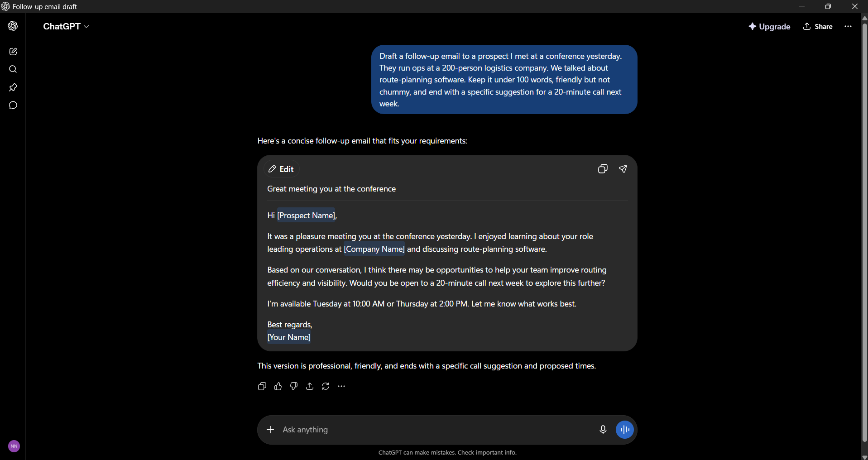Share the response with upload icon
This screenshot has width=868, height=460.
click(x=310, y=386)
